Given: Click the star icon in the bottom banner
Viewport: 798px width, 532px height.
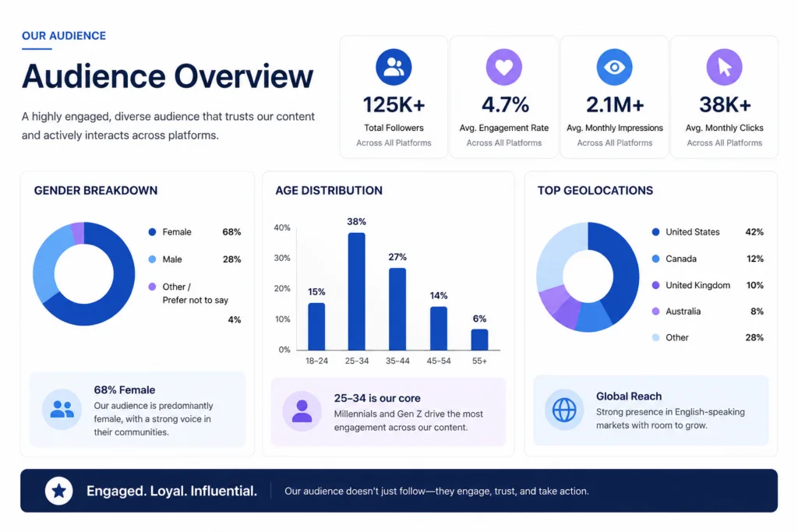Looking at the screenshot, I should coord(59,491).
